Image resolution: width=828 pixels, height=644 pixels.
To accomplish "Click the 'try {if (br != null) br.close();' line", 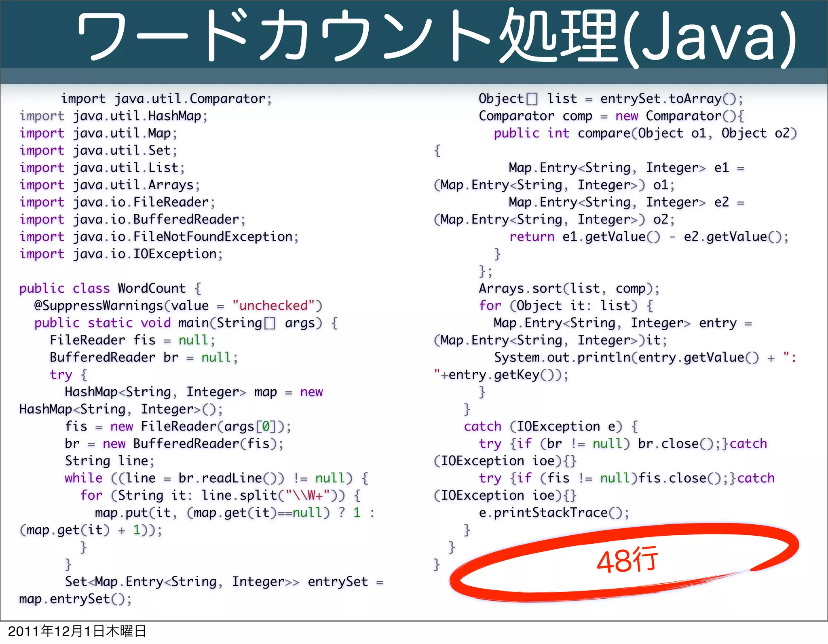I will [x=623, y=443].
